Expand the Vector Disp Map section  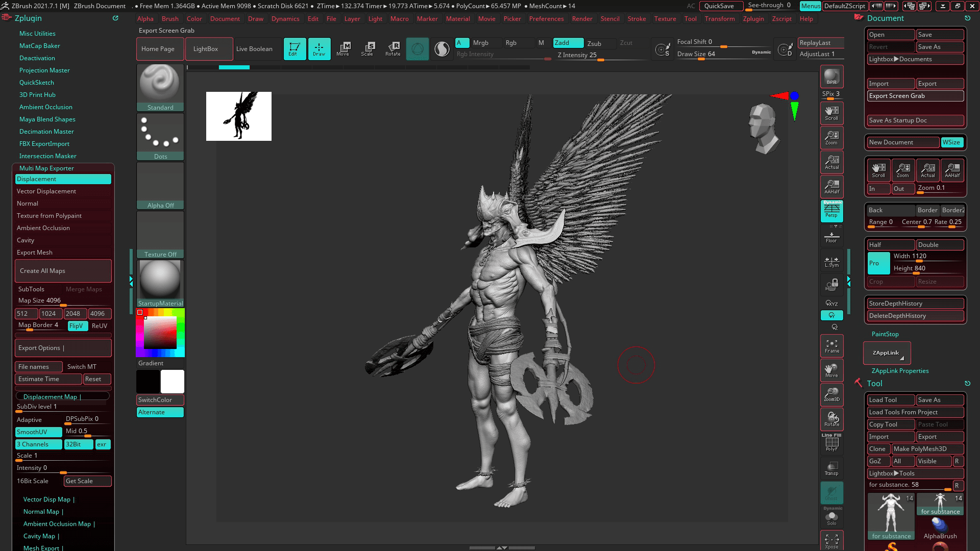click(49, 499)
